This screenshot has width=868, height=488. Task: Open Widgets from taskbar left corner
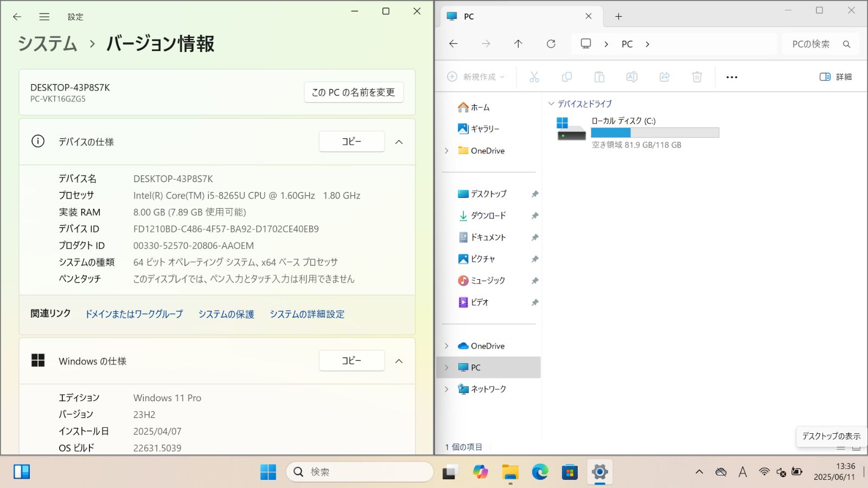(x=22, y=472)
